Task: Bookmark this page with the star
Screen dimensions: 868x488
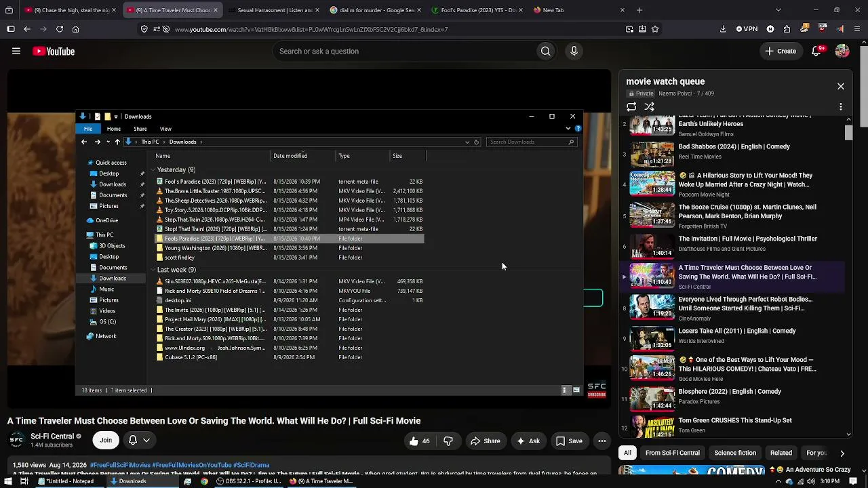Action: (x=655, y=29)
